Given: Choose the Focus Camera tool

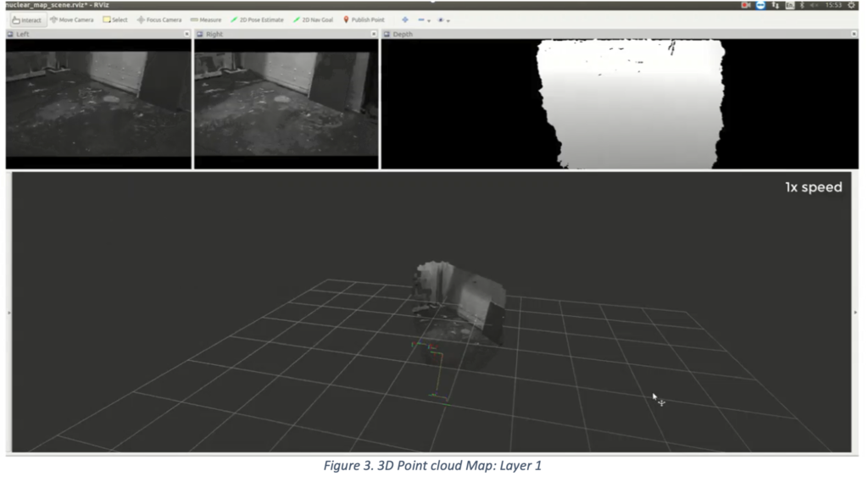Looking at the screenshot, I should click(159, 19).
